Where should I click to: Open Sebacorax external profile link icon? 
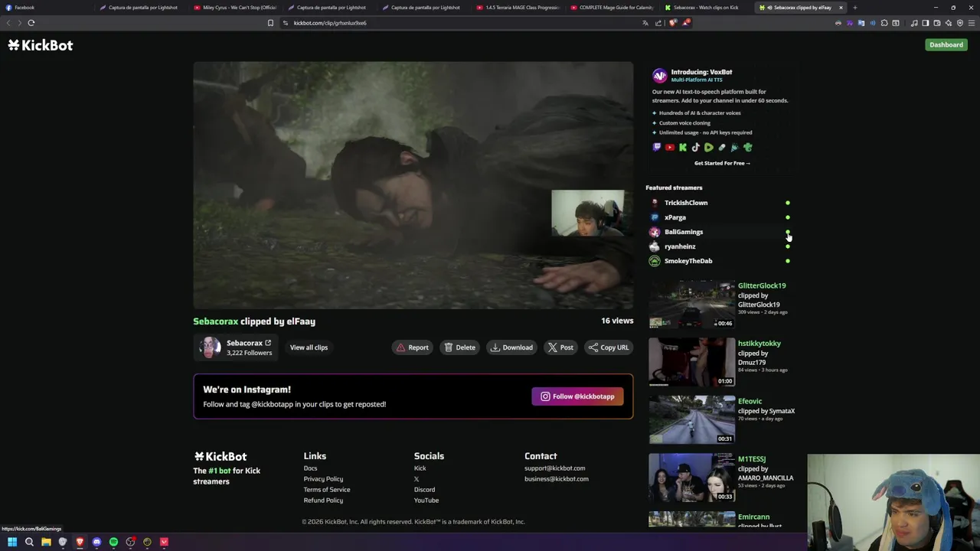268,343
